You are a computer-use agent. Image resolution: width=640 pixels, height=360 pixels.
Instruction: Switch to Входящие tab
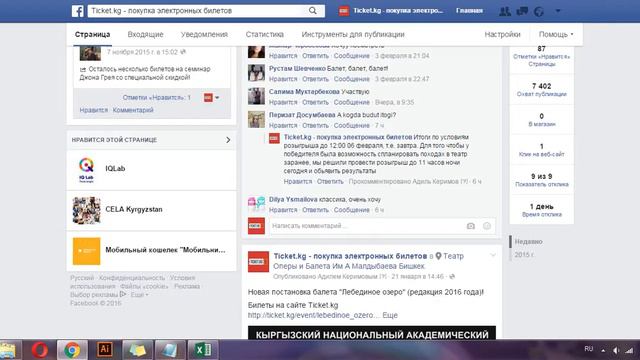coord(145,35)
